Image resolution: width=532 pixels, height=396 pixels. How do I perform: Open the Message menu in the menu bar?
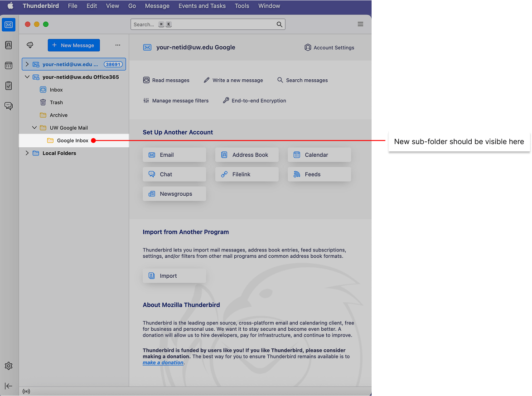pos(157,6)
